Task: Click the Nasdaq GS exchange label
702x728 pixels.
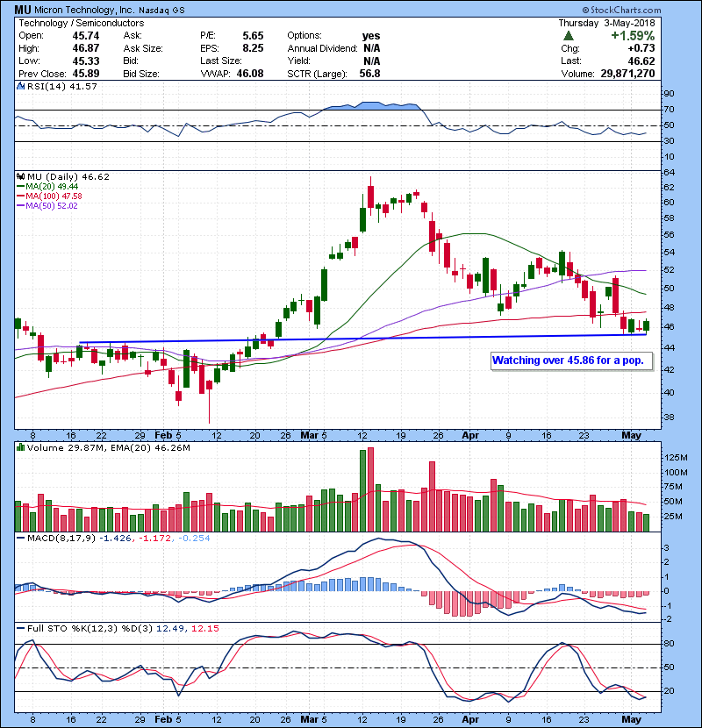Action: click(161, 11)
